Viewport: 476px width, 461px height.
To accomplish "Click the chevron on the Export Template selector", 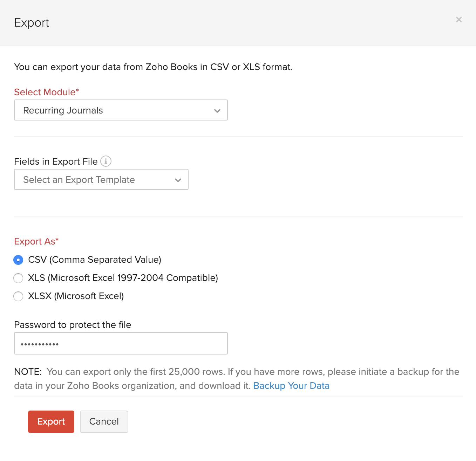I will tap(178, 179).
